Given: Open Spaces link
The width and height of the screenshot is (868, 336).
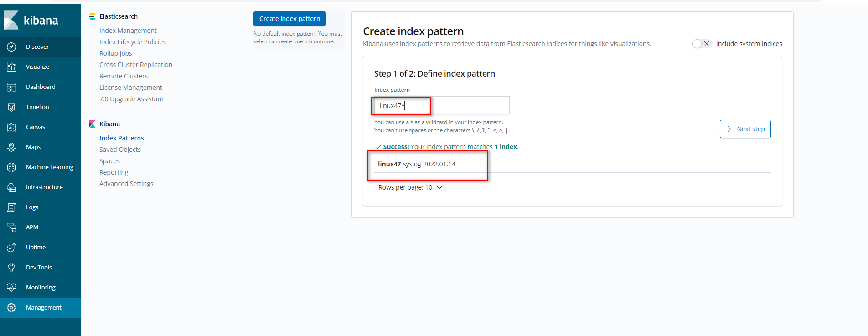Looking at the screenshot, I should (109, 161).
